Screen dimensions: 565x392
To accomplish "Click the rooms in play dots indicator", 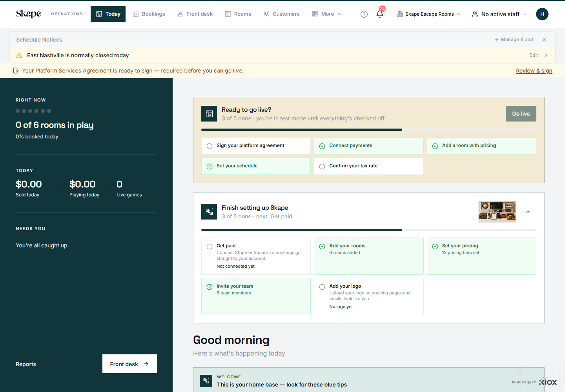I will (x=33, y=111).
